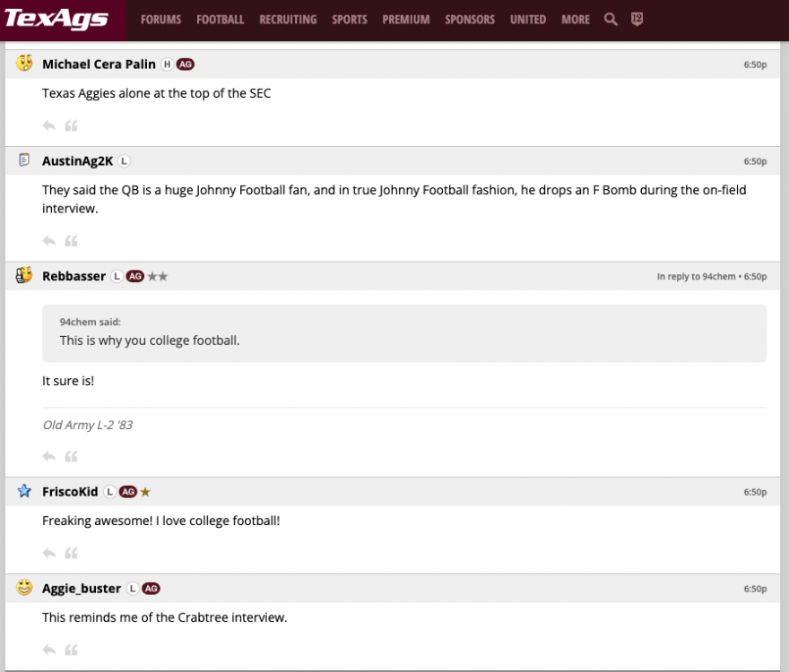Reply to Aggie_buster's post
The image size is (789, 672).
click(x=49, y=650)
